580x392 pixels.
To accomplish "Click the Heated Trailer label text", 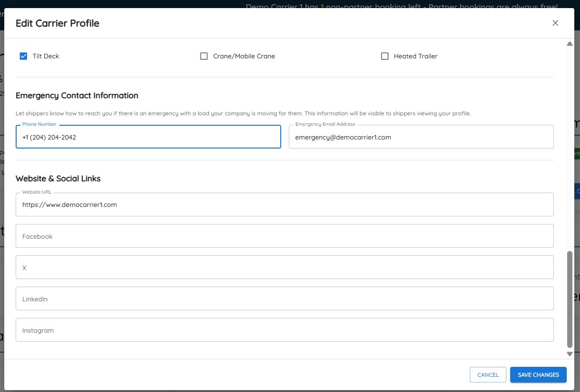I will 416,56.
